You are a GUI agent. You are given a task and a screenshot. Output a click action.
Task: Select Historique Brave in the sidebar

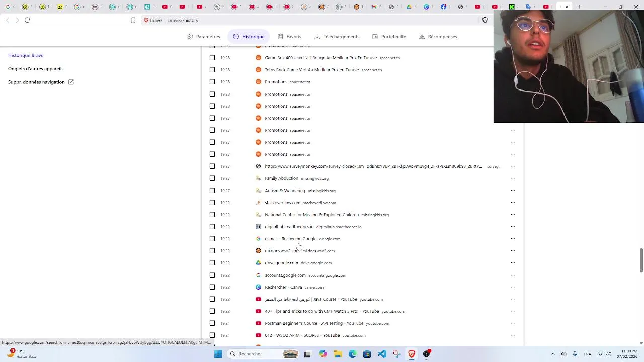click(x=26, y=55)
